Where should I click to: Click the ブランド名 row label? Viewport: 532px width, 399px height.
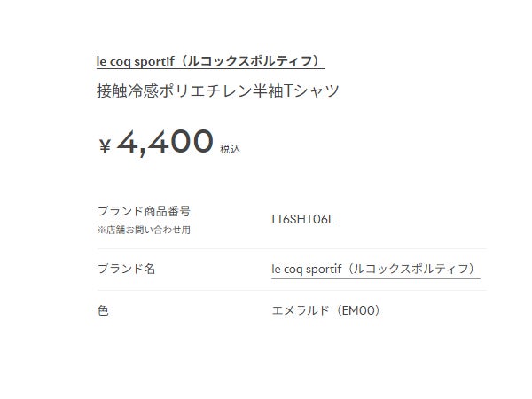pyautogui.click(x=126, y=269)
